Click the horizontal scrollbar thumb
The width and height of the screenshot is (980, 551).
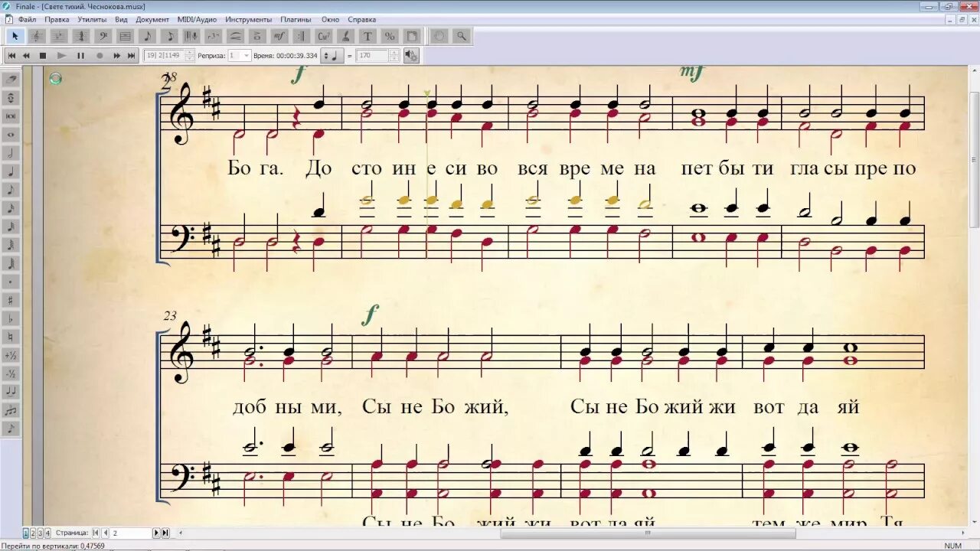pos(648,533)
